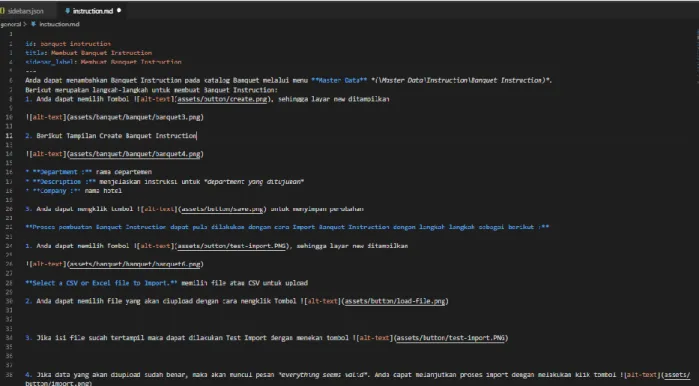Select the instruction.md editor tab
The height and width of the screenshot is (386, 699).
(93, 11)
